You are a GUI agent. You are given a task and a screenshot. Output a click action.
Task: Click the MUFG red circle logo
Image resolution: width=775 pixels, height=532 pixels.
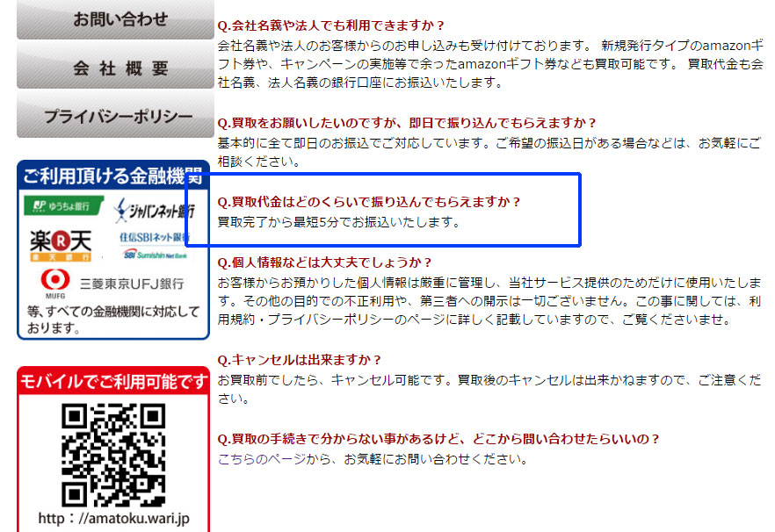click(x=54, y=283)
